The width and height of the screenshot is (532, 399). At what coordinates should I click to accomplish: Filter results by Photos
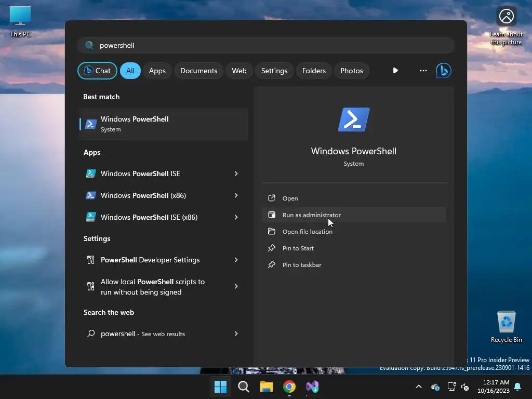click(x=352, y=71)
